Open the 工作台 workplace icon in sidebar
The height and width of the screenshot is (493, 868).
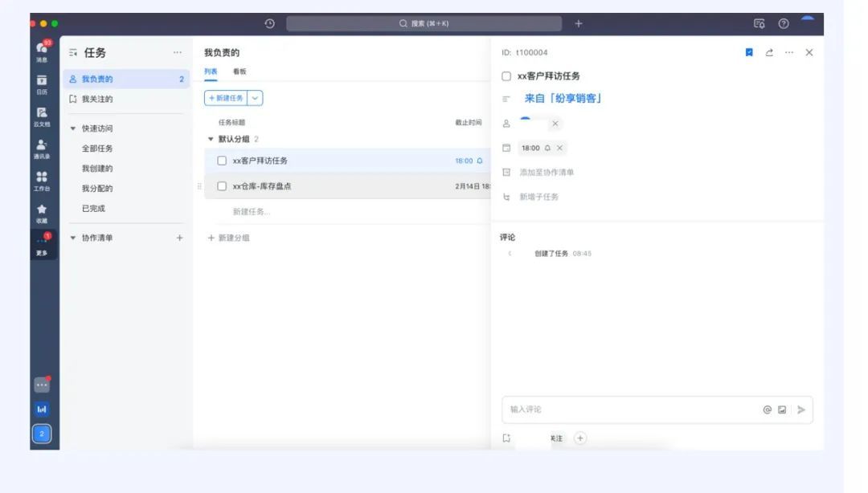(x=42, y=181)
